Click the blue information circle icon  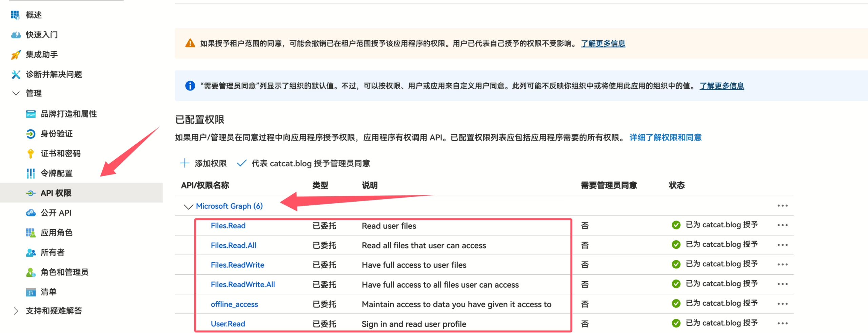pyautogui.click(x=190, y=86)
